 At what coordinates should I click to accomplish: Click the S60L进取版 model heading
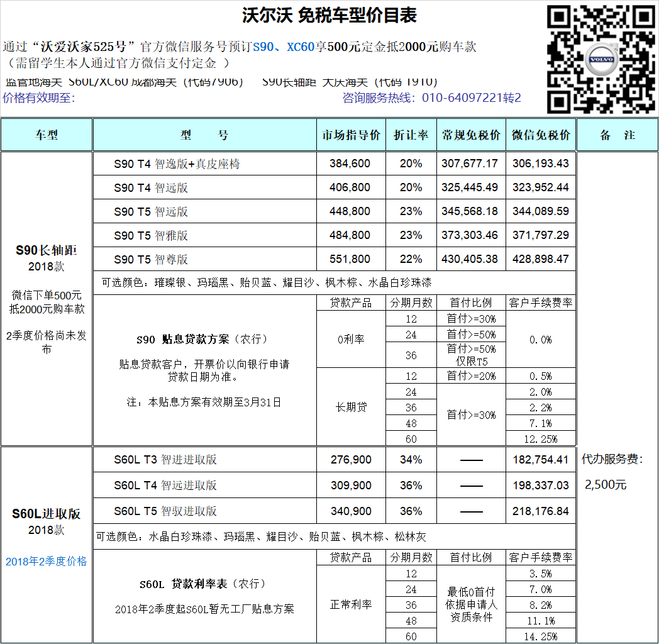click(x=47, y=514)
